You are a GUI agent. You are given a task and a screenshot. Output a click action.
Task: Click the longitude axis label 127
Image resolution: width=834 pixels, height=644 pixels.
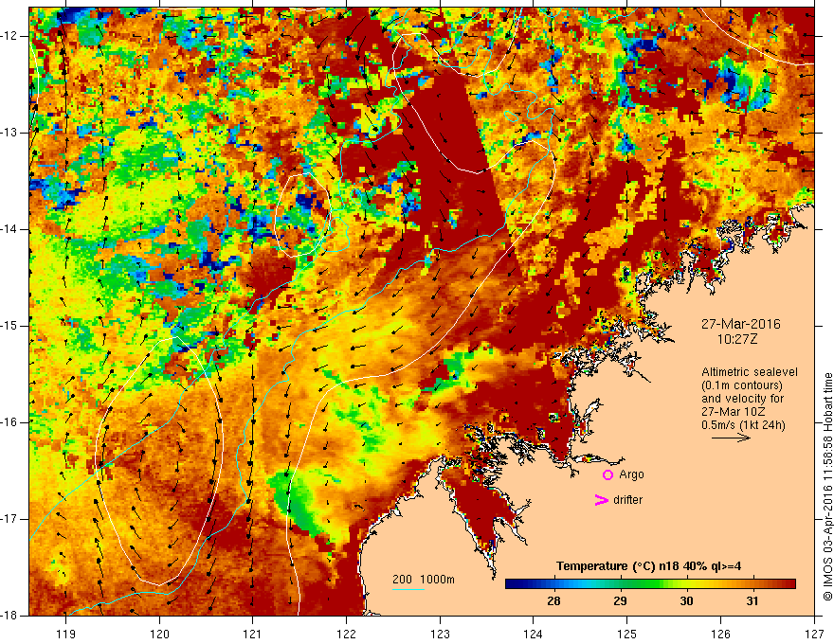pyautogui.click(x=814, y=634)
